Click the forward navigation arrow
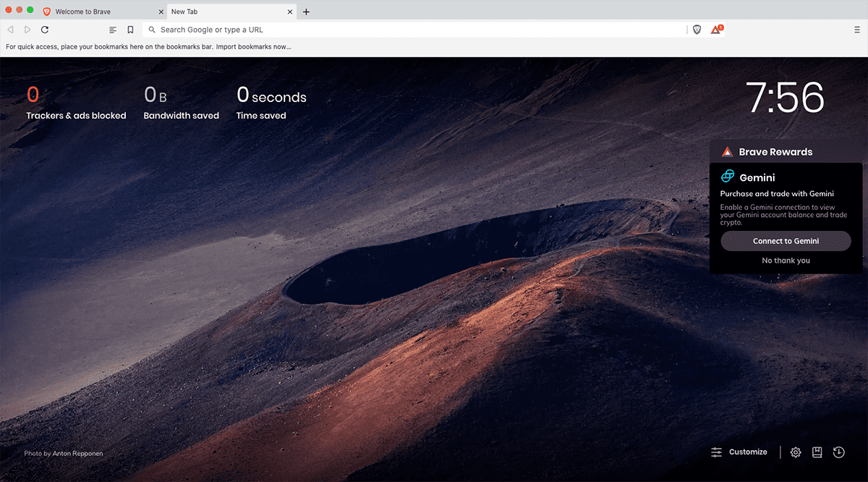Viewport: 868px width, 482px height. tap(27, 30)
